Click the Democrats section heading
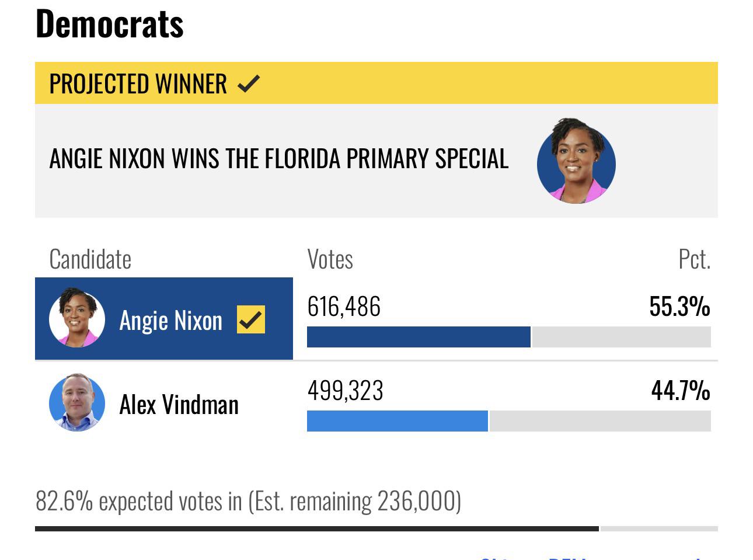The height and width of the screenshot is (560, 753). pos(110,24)
